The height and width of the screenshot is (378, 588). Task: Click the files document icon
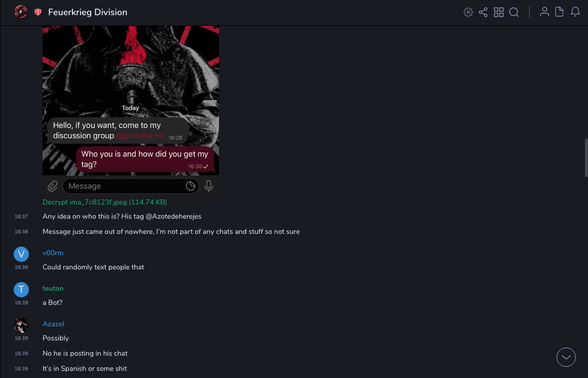[560, 12]
